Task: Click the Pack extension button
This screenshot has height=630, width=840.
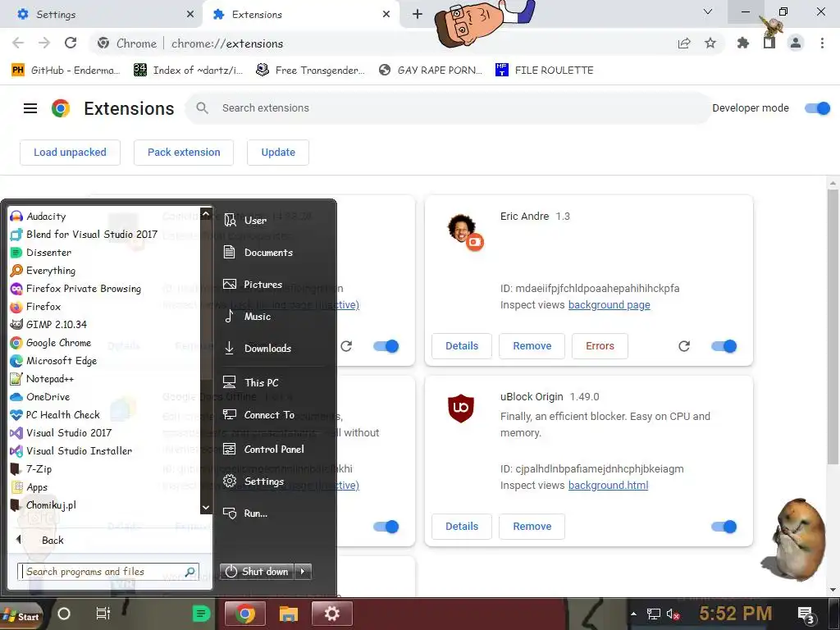Action: (184, 153)
